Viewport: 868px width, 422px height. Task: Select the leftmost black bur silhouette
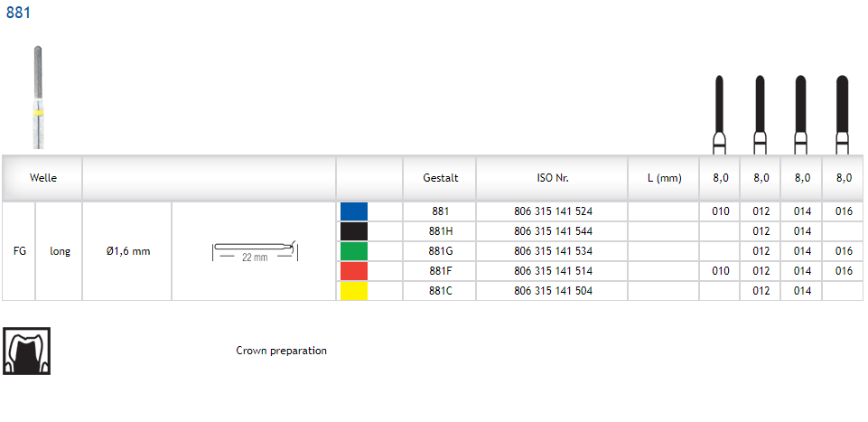coord(720,114)
